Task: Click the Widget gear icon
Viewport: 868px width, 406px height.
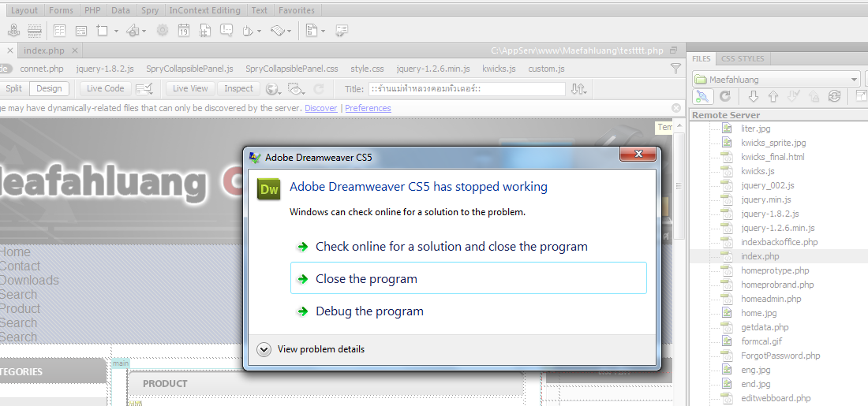Action: coord(163,31)
